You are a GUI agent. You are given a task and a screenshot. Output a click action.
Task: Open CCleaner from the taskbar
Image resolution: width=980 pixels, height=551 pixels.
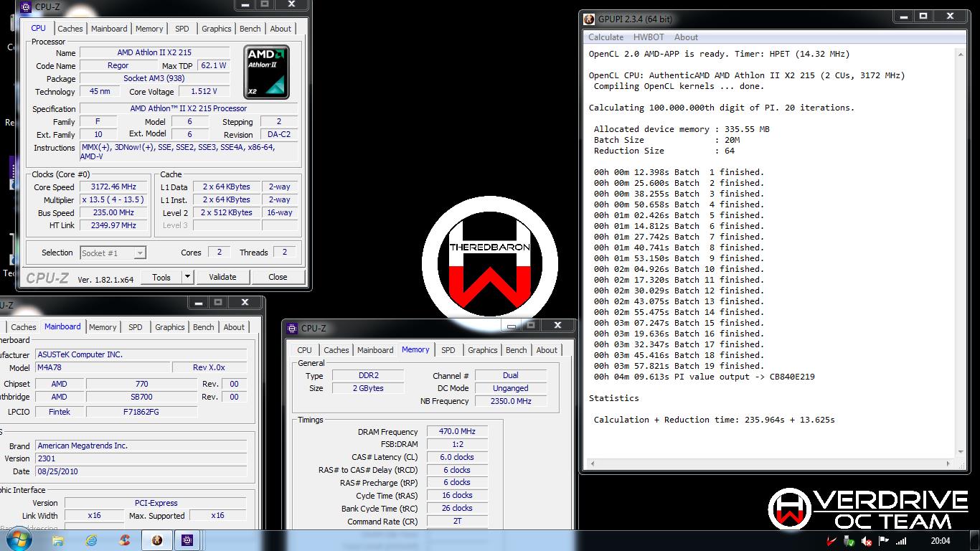[124, 540]
